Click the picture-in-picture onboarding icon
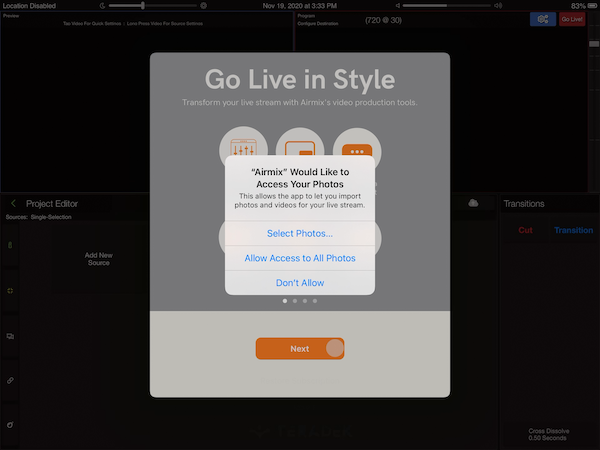The width and height of the screenshot is (600, 450). point(300,150)
